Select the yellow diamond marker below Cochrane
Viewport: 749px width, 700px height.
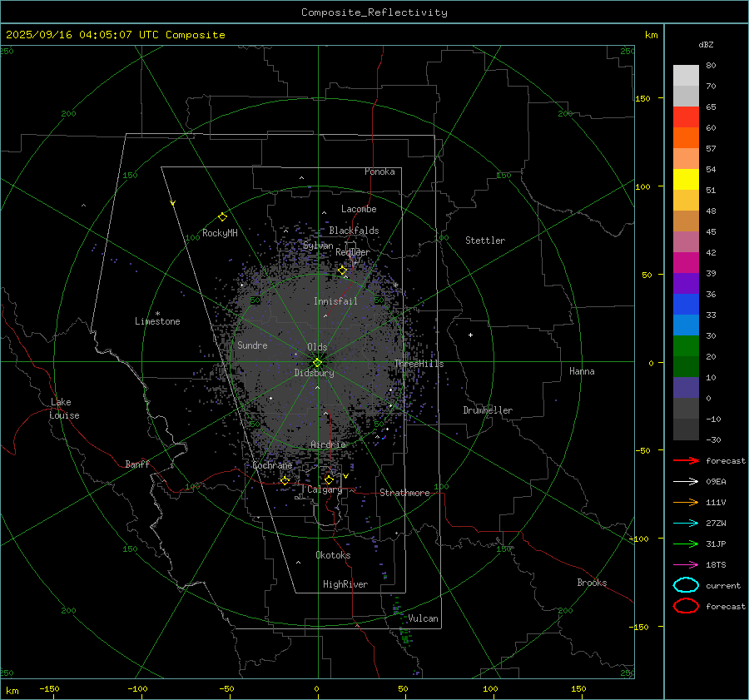click(x=285, y=480)
